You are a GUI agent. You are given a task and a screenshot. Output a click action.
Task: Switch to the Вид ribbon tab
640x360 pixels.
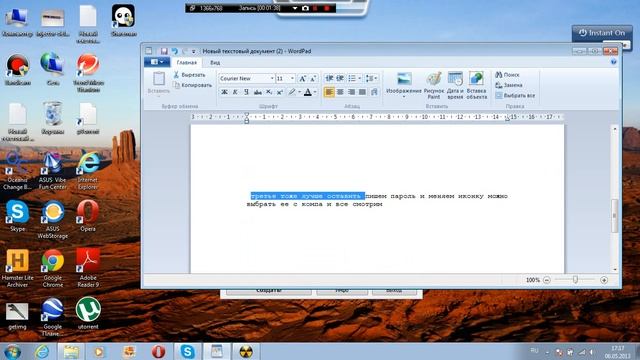pos(215,62)
